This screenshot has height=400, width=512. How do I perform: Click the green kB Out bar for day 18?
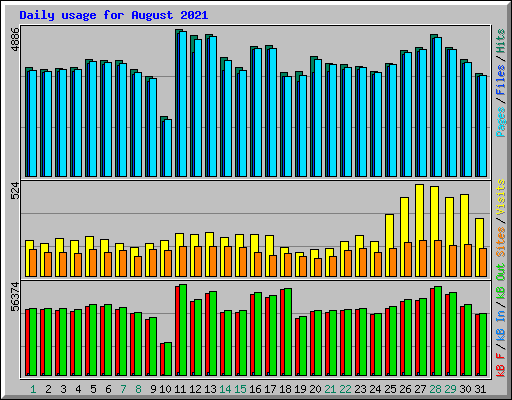point(288,332)
